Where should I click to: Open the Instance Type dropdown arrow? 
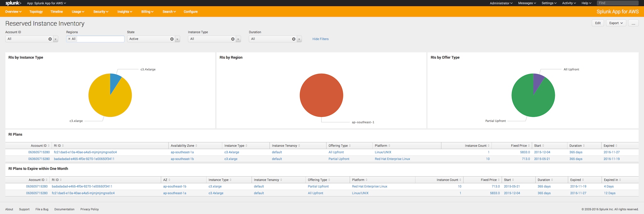(x=239, y=39)
